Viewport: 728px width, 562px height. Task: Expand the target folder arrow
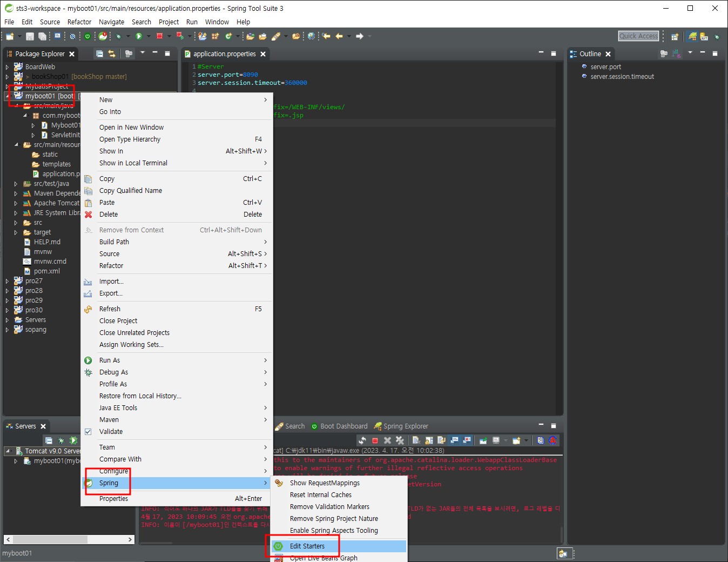[16, 232]
